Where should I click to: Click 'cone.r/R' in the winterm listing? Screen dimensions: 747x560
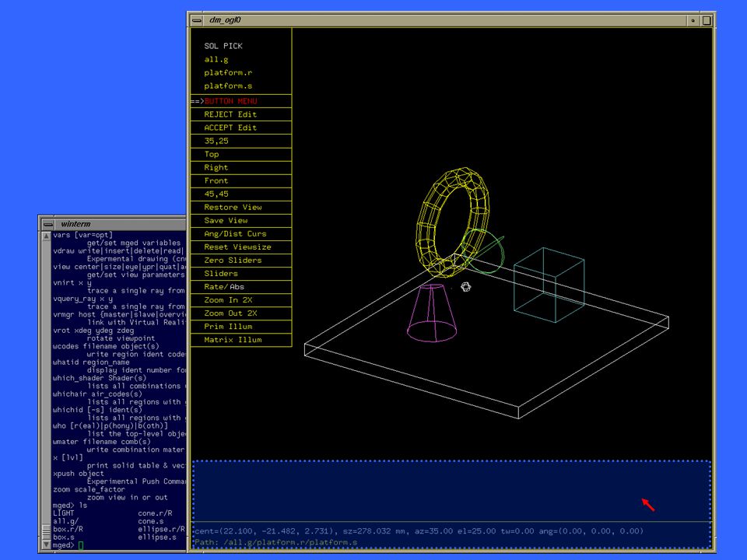click(156, 513)
